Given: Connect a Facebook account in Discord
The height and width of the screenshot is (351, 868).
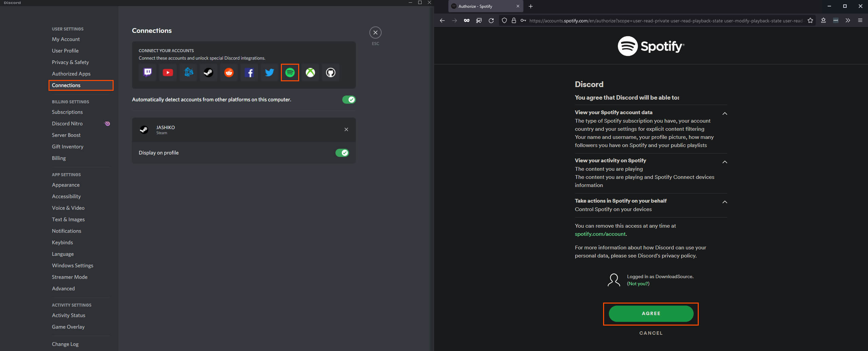Looking at the screenshot, I should click(x=249, y=73).
